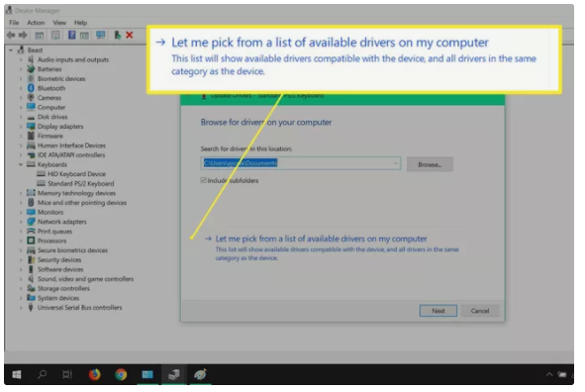This screenshot has width=585, height=392.
Task: Expand the Print queues node
Action: click(x=21, y=232)
